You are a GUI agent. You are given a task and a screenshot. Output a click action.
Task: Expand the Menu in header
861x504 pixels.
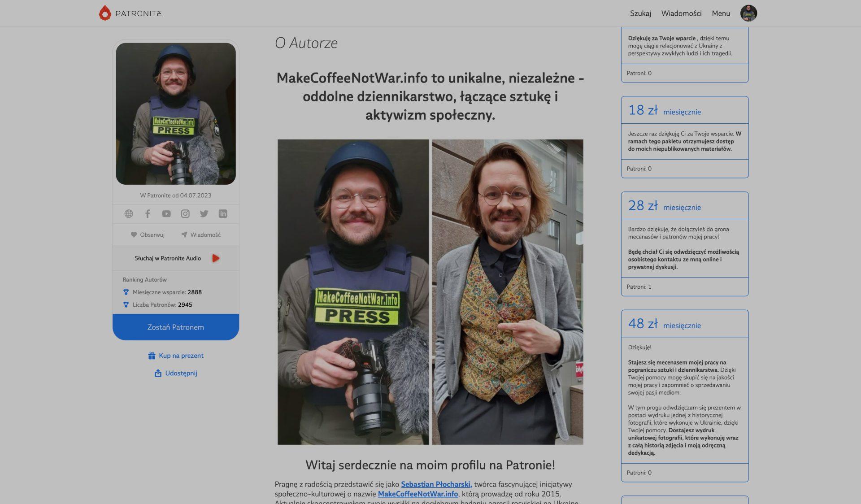[x=721, y=13]
